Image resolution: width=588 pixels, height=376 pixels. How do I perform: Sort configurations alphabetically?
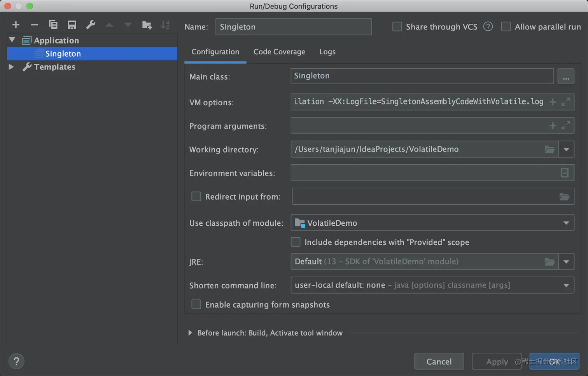click(x=165, y=24)
